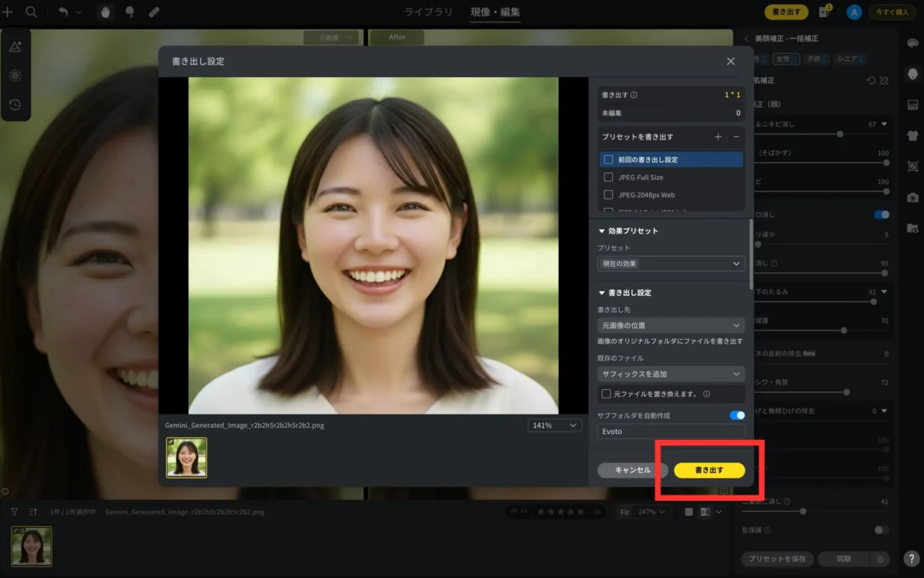Check the JPEG-Full Size preset

[608, 177]
